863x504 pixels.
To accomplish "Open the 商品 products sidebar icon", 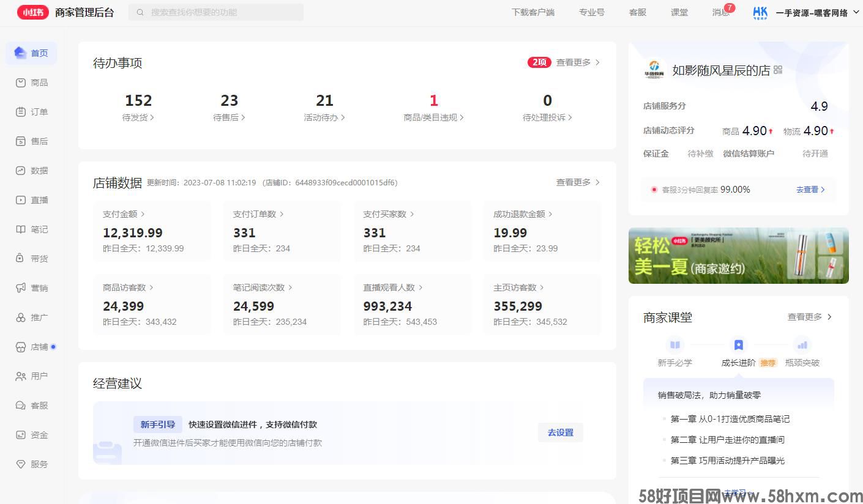I will (x=20, y=82).
